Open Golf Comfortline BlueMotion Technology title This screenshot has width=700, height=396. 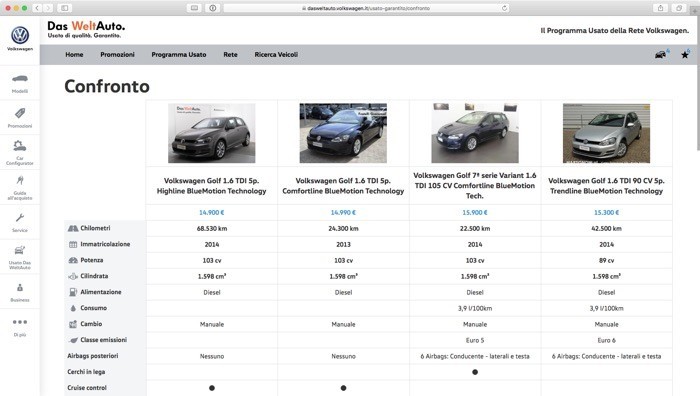[x=343, y=186]
